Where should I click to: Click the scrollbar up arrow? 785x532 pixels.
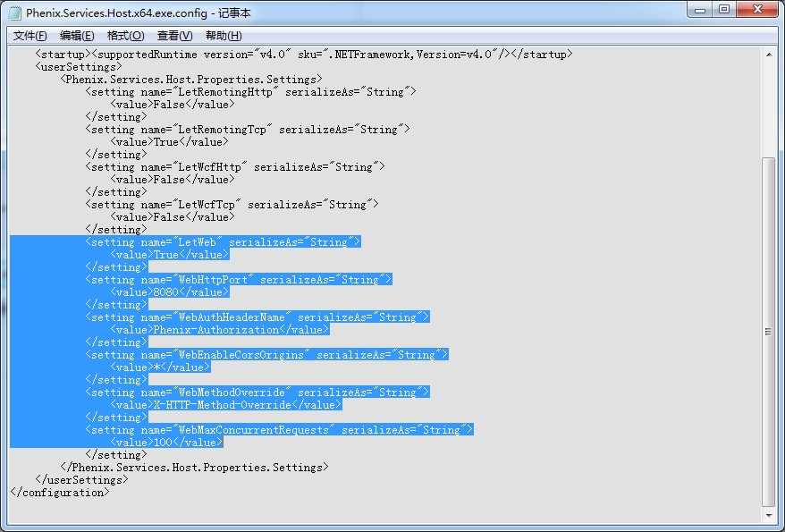click(769, 54)
